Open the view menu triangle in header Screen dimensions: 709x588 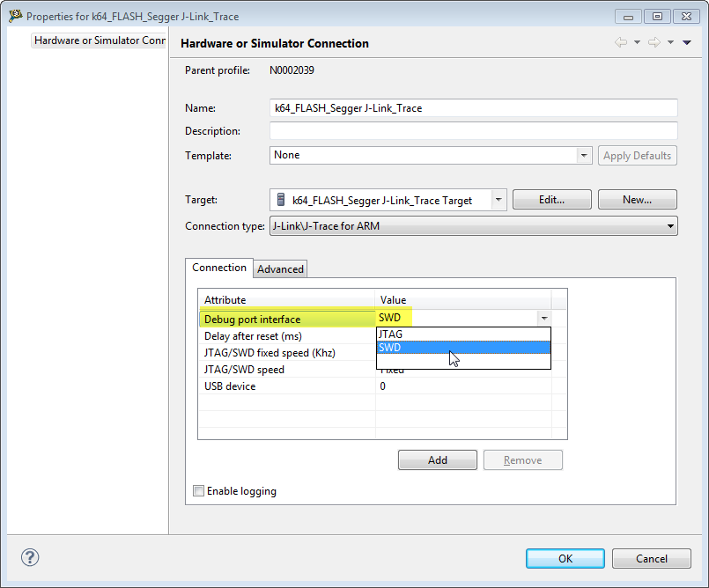coord(687,42)
